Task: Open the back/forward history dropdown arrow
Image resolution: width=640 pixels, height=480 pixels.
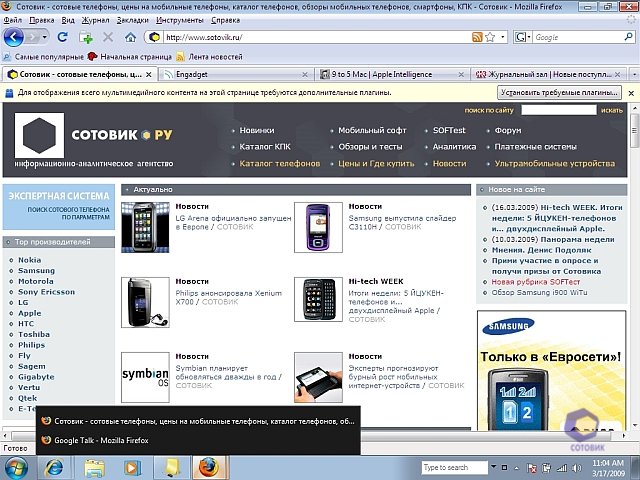Action: click(42, 37)
